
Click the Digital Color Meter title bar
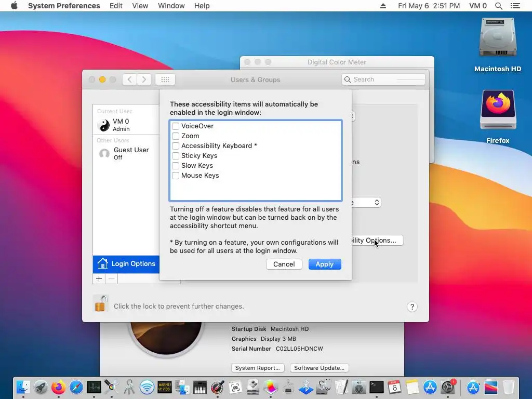point(337,62)
